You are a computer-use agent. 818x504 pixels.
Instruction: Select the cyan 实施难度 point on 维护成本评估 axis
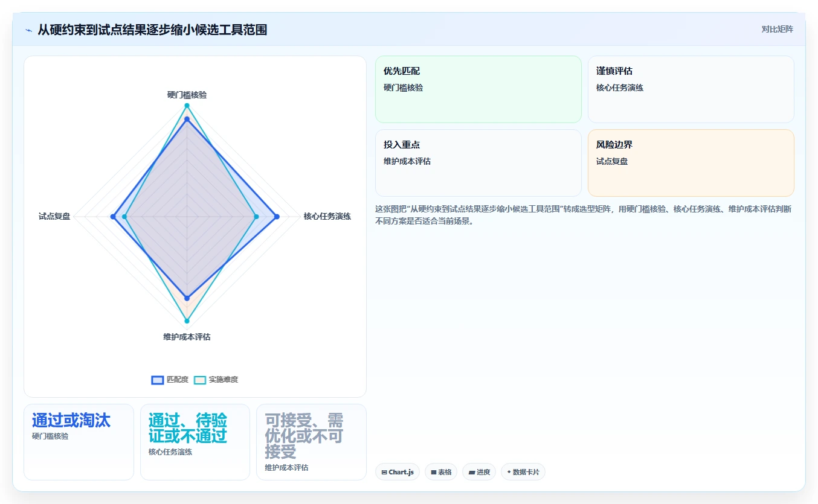click(x=187, y=321)
